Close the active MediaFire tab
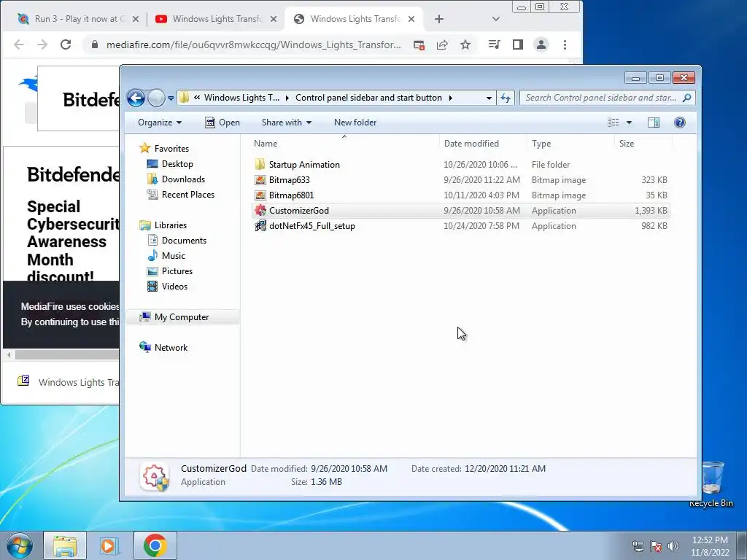The height and width of the screenshot is (560, 747). coord(411,19)
